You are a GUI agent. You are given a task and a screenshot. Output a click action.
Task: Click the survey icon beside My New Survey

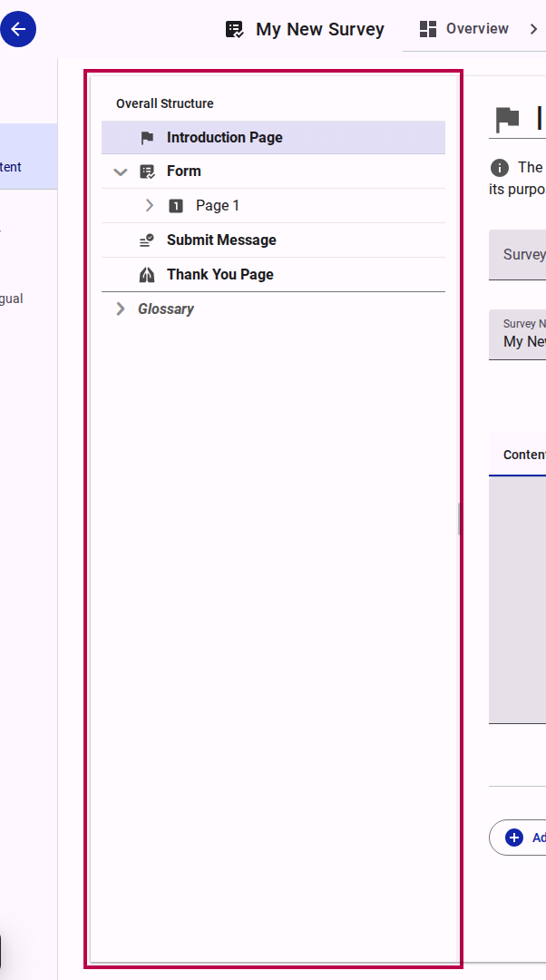(234, 29)
